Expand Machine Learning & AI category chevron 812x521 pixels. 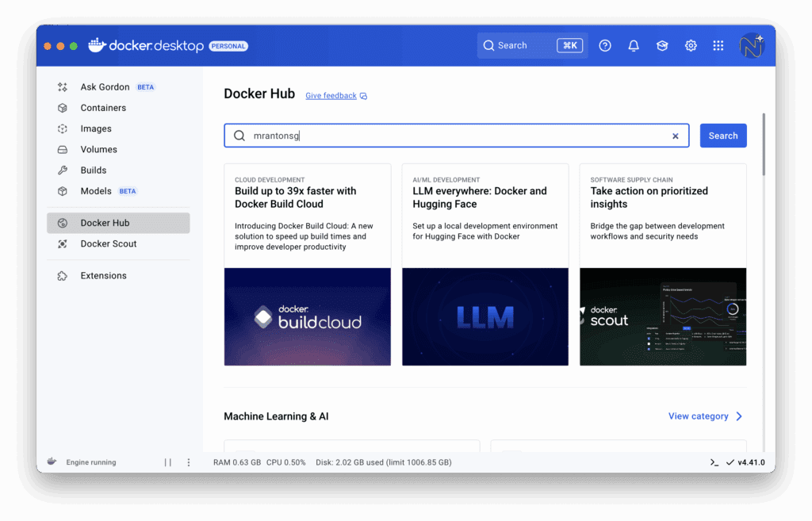click(739, 416)
